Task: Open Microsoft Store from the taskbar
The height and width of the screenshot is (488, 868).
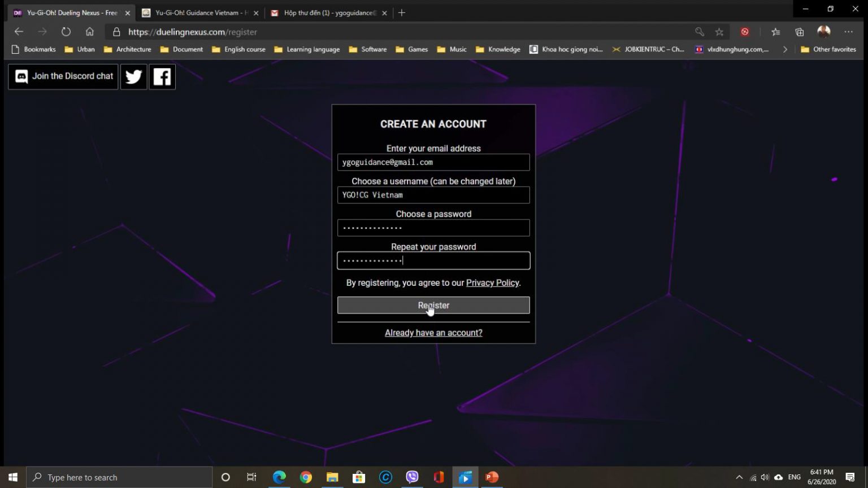Action: [359, 477]
